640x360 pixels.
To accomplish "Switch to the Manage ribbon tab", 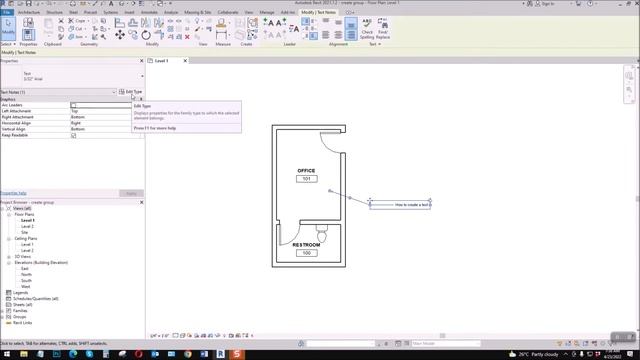I will (x=267, y=13).
